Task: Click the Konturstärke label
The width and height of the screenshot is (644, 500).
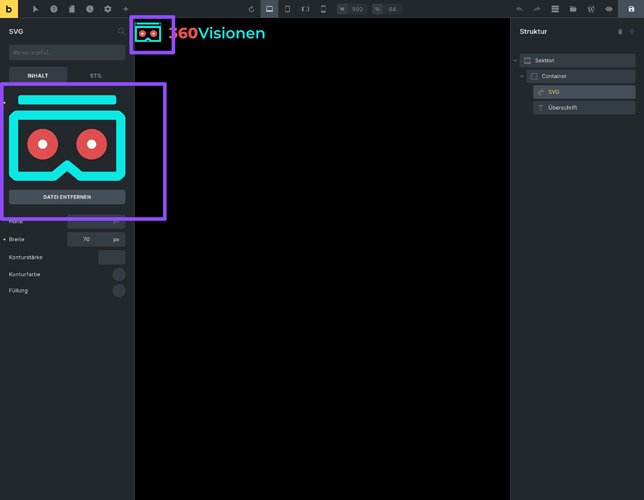Action: 25,257
